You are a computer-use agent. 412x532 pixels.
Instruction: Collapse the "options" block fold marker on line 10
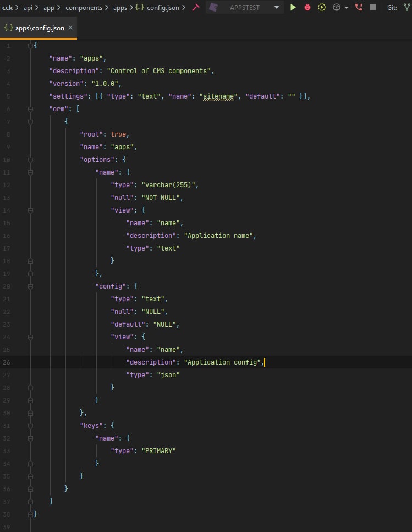coord(30,160)
